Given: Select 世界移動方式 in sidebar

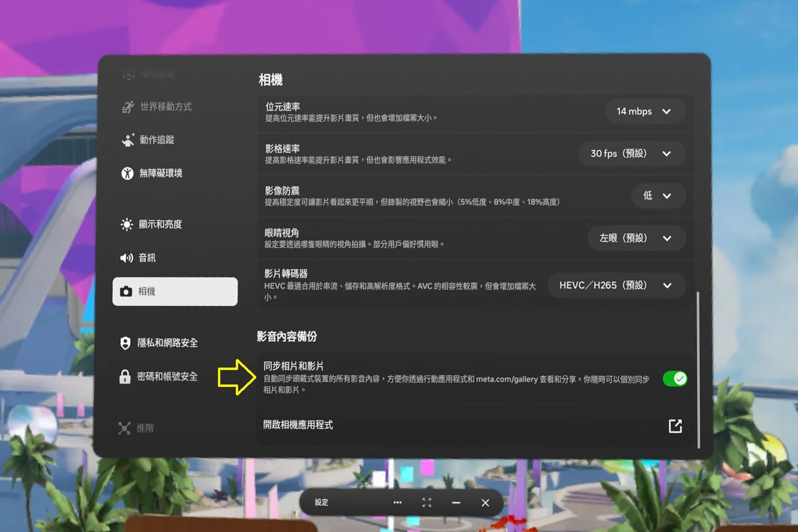Looking at the screenshot, I should [166, 107].
